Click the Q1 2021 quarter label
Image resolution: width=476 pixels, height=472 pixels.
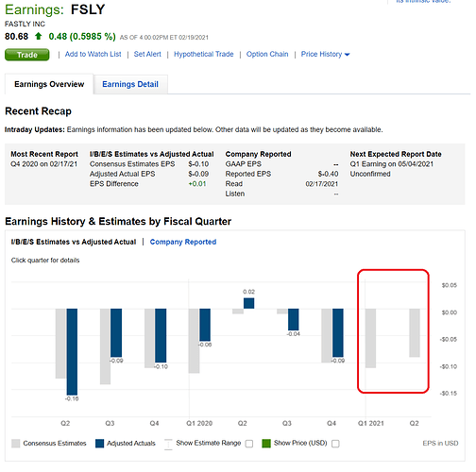pyautogui.click(x=371, y=424)
